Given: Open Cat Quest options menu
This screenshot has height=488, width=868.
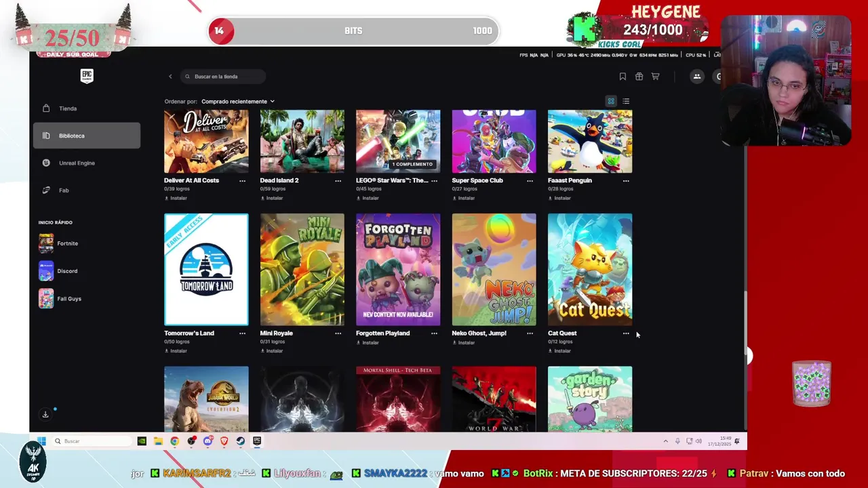Looking at the screenshot, I should [x=626, y=333].
